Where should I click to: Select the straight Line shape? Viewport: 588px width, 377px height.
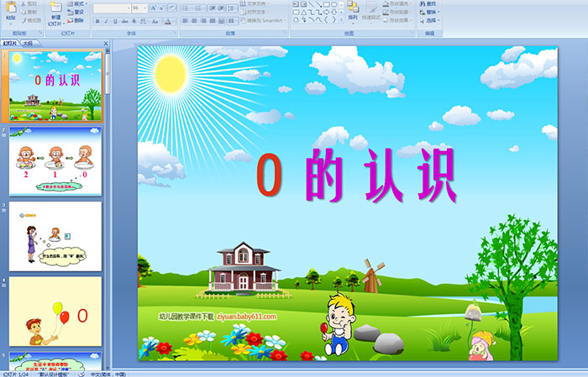coord(312,4)
